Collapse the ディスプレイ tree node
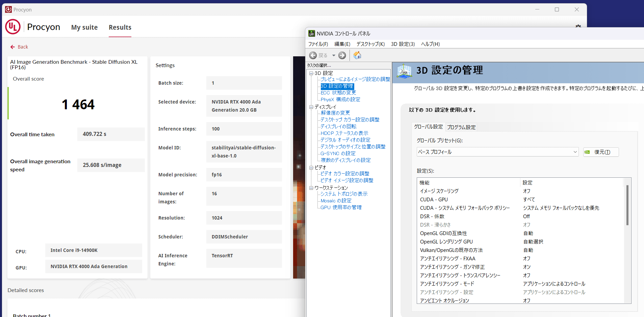The image size is (644, 317). tap(311, 107)
